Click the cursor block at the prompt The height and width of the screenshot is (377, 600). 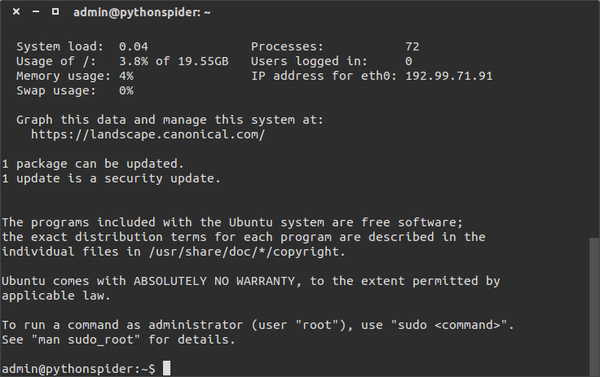pyautogui.click(x=166, y=368)
